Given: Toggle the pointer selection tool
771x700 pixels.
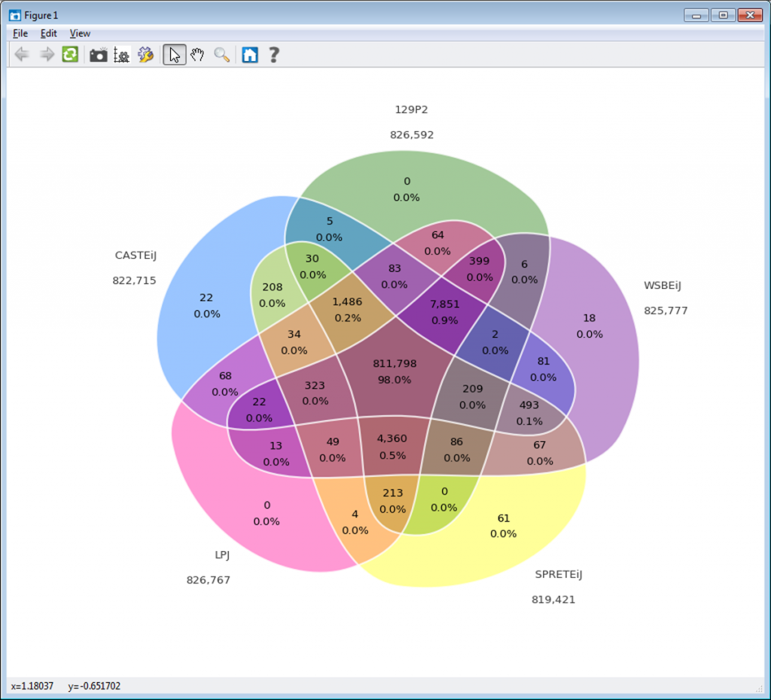Looking at the screenshot, I should click(174, 54).
